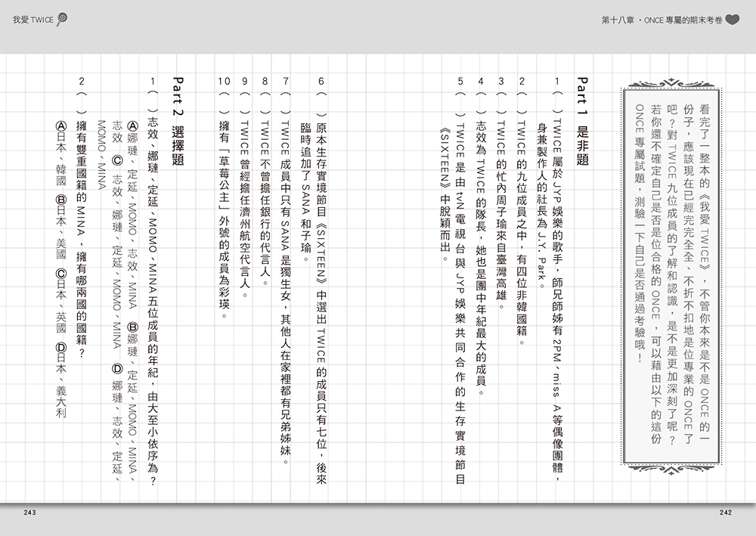Click the answer blank for the 雙重國籍 question
Screen dimensions: 756x536
pyautogui.click(x=82, y=102)
